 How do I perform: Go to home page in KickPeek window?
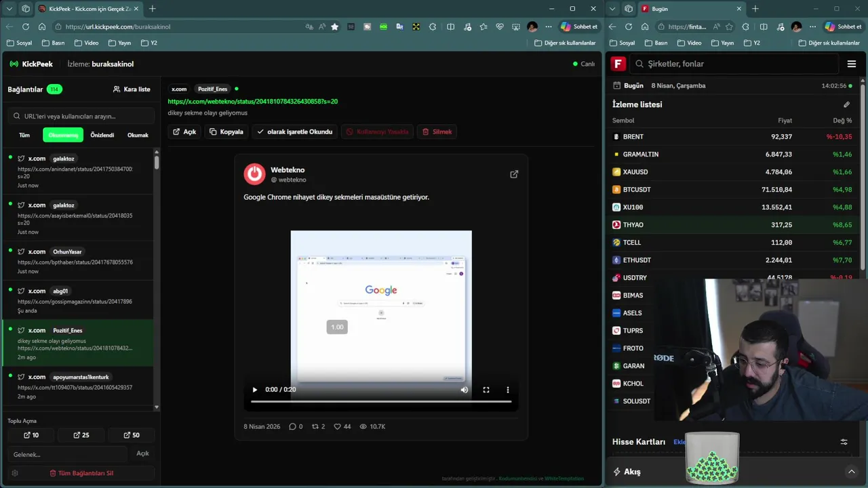42,26
